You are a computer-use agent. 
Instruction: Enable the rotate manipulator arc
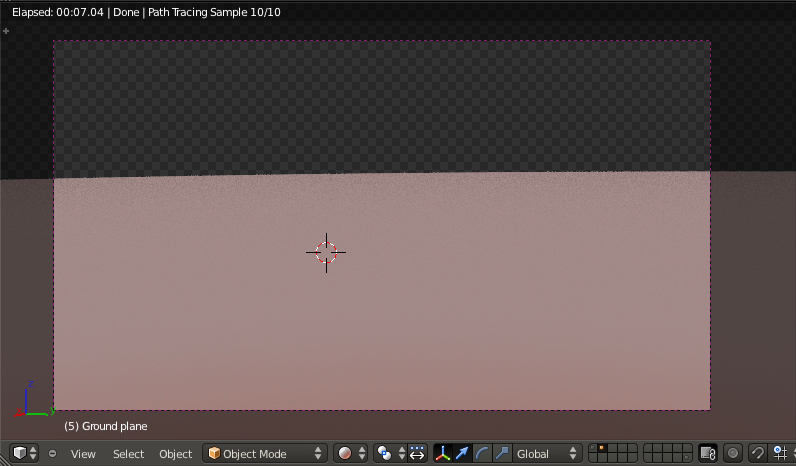click(482, 453)
